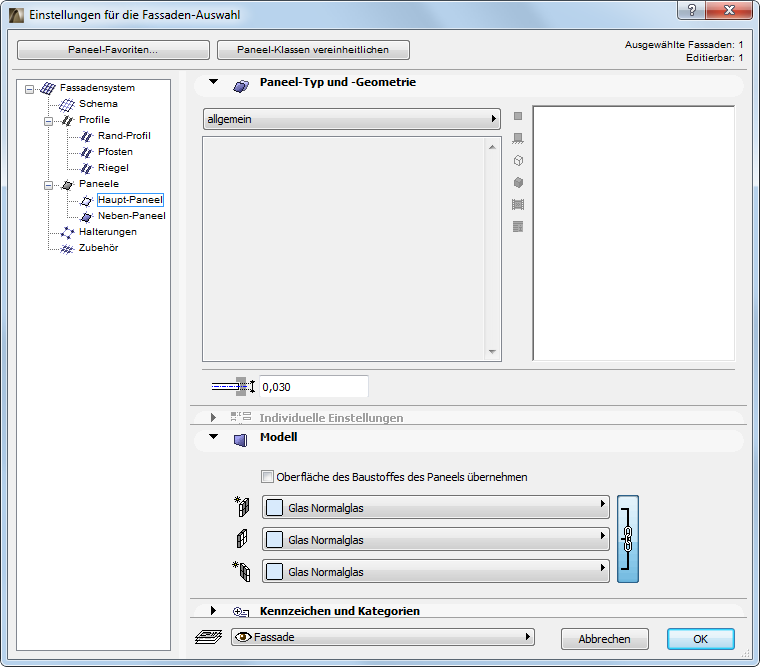Click the Zubehör icon
The image size is (760, 667).
[x=66, y=249]
